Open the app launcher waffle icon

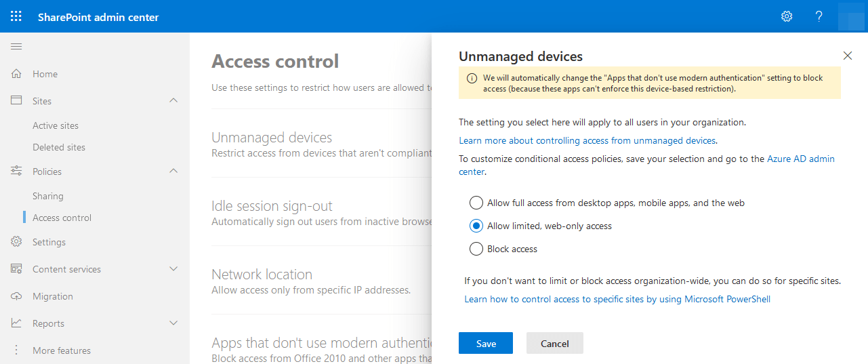tap(16, 16)
